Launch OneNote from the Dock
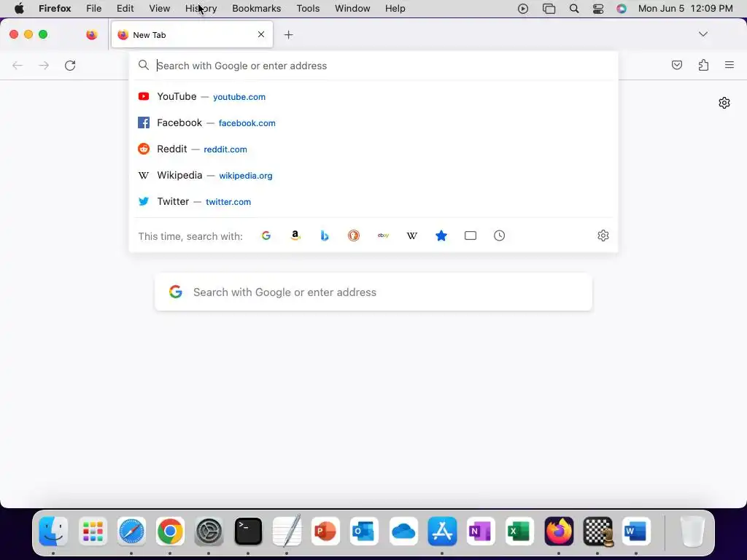747x560 pixels. coord(481,531)
